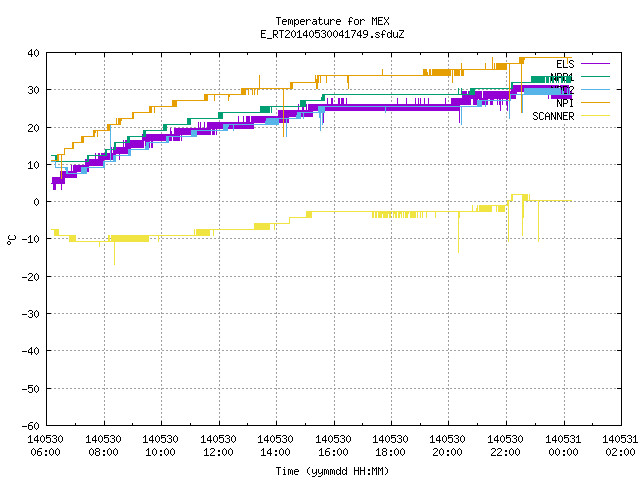Click the 02:00 x-axis time label
Viewport: 640px width, 480px height.
620,452
